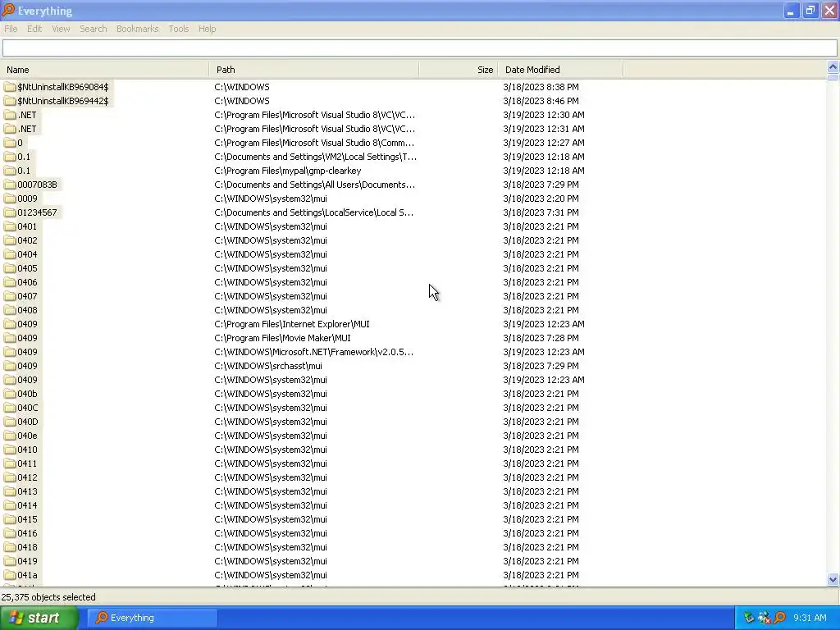Image resolution: width=840 pixels, height=630 pixels.
Task: Select folder icon of 0.1 in mypal\gmp-clearkey
Action: 10,171
